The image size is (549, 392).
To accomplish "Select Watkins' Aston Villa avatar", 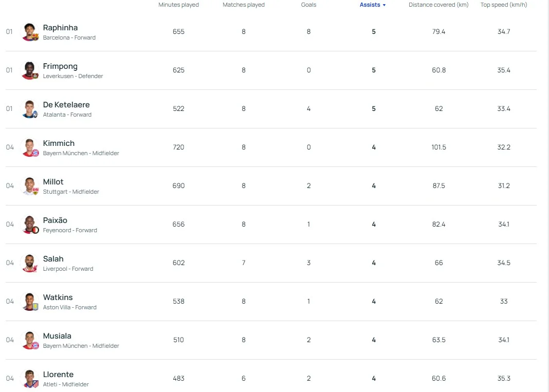I will [30, 302].
